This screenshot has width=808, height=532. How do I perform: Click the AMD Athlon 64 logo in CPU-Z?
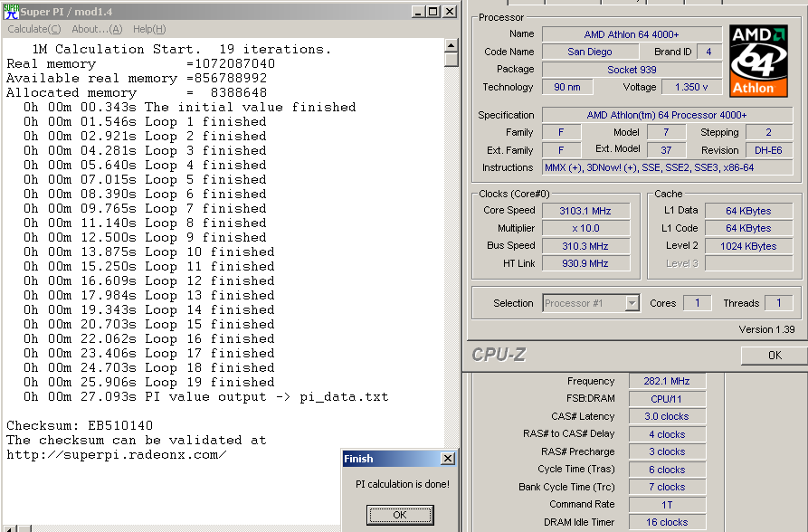[758, 61]
